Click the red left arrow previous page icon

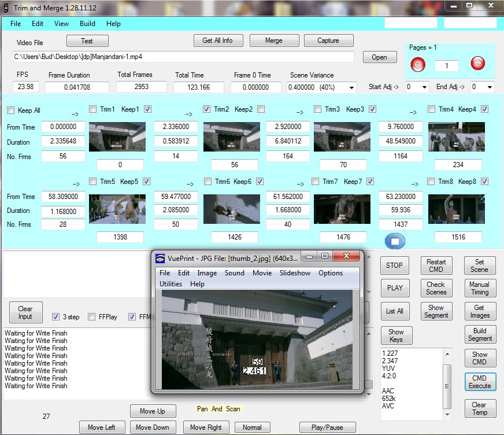click(x=417, y=64)
